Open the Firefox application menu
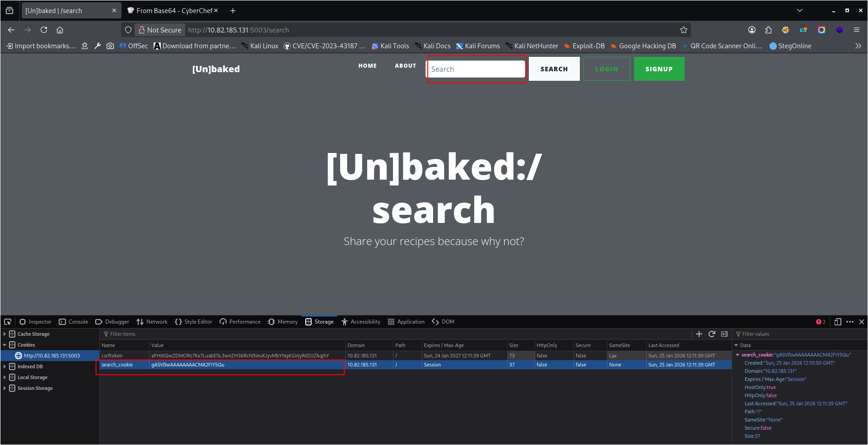868x445 pixels. [856, 30]
